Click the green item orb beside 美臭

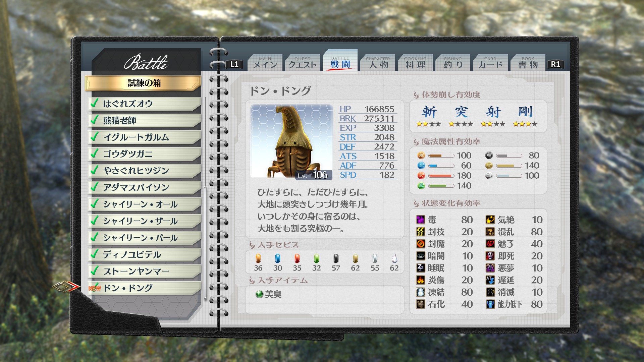259,294
